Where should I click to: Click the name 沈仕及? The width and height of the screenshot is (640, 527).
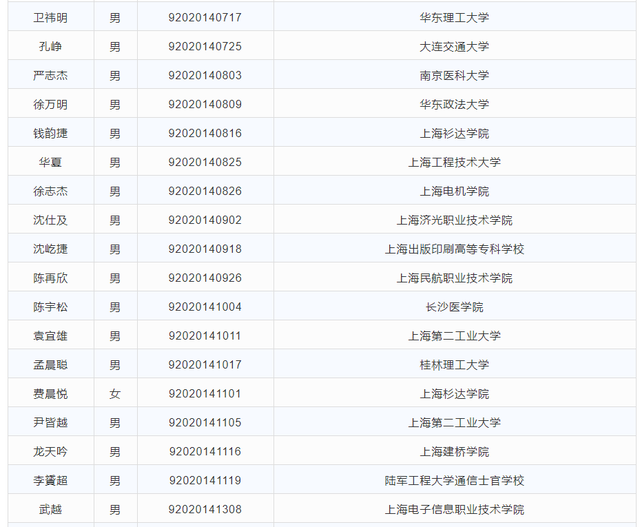coord(50,220)
